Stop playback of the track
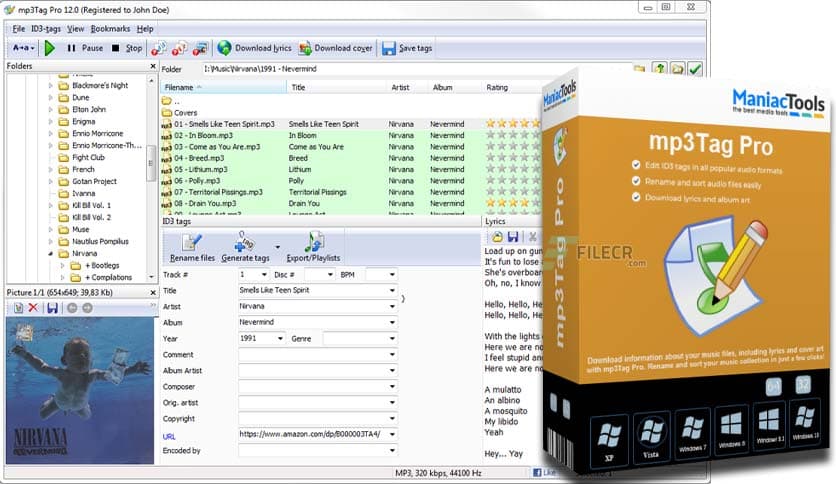This screenshot has height=484, width=836. 127,48
